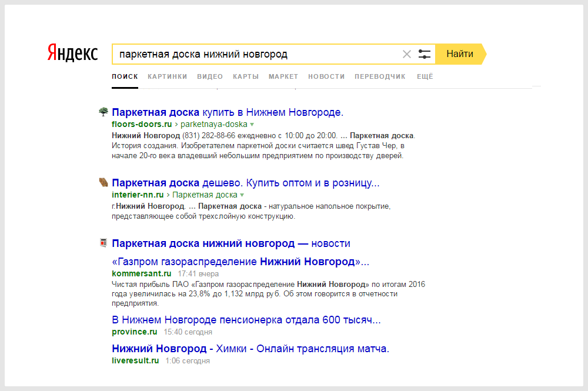This screenshot has width=588, height=391.
Task: Click the kommersant.ru source link
Action: coord(141,273)
